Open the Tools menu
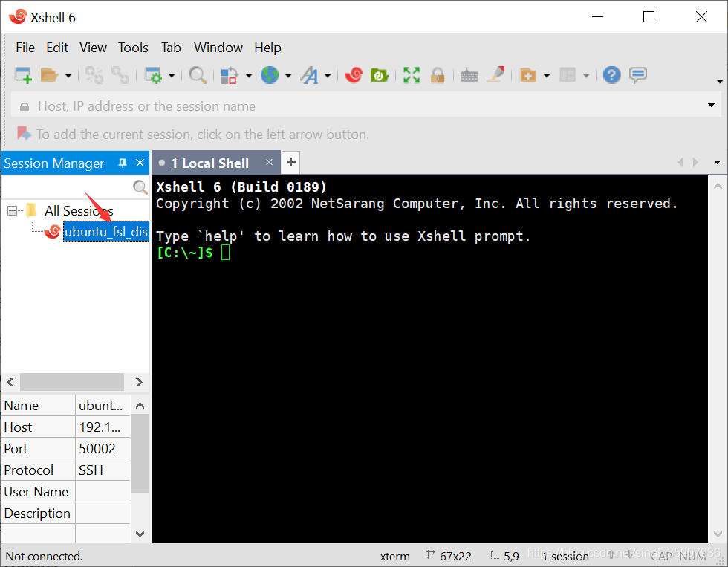The image size is (728, 567). tap(133, 48)
